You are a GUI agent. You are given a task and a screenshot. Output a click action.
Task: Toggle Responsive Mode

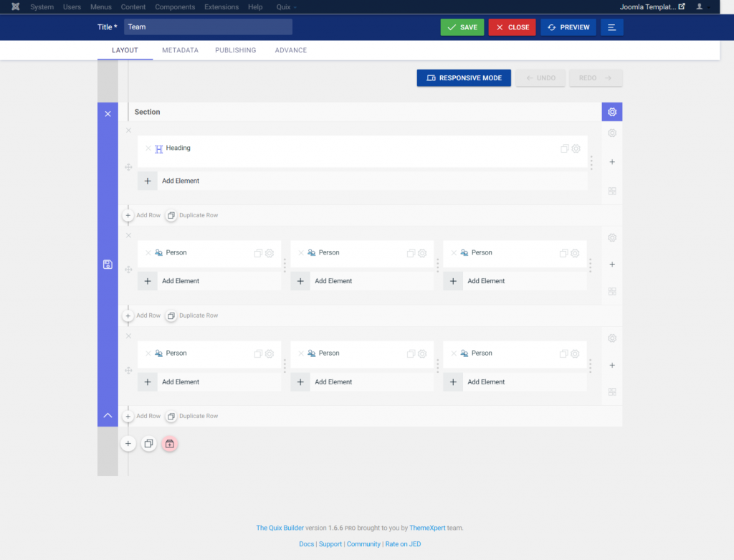click(x=463, y=77)
